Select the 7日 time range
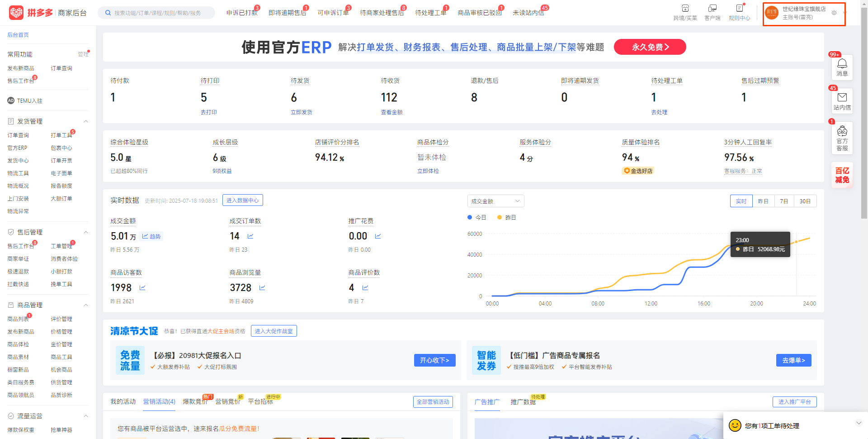The height and width of the screenshot is (439, 868). click(x=784, y=201)
